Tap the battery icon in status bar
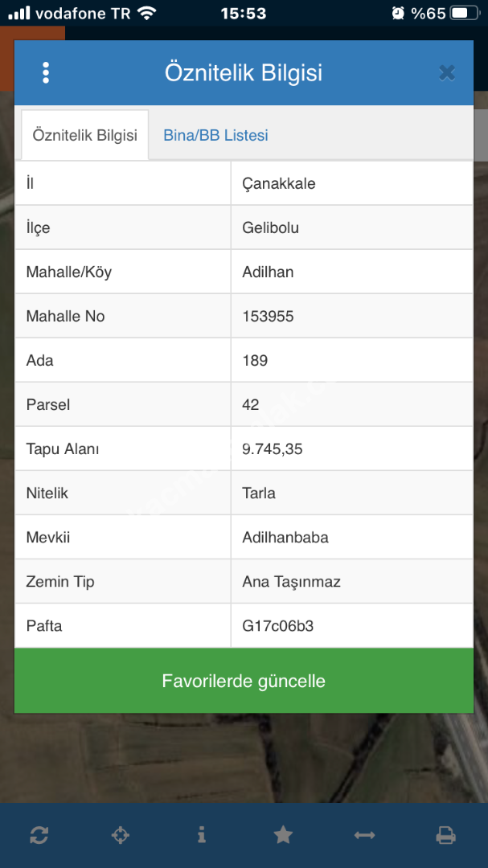This screenshot has height=868, width=488. coord(463,13)
